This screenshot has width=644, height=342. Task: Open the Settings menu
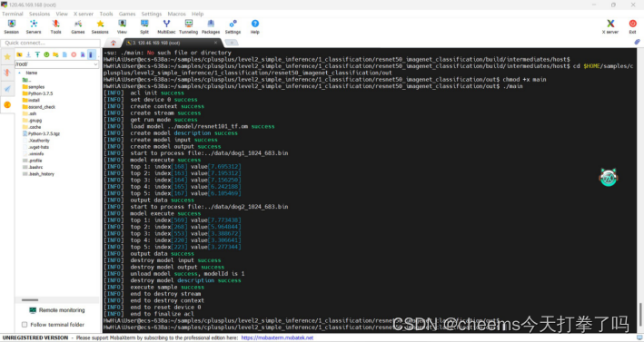[151, 14]
